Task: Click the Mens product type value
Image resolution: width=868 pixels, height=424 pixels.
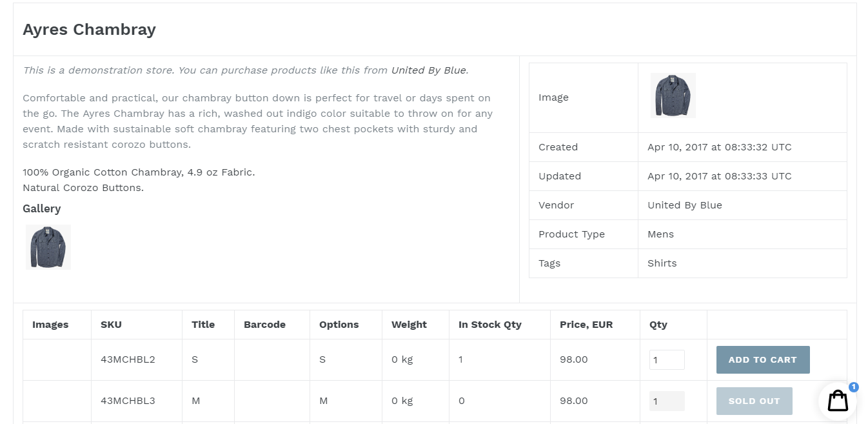Action: (660, 234)
